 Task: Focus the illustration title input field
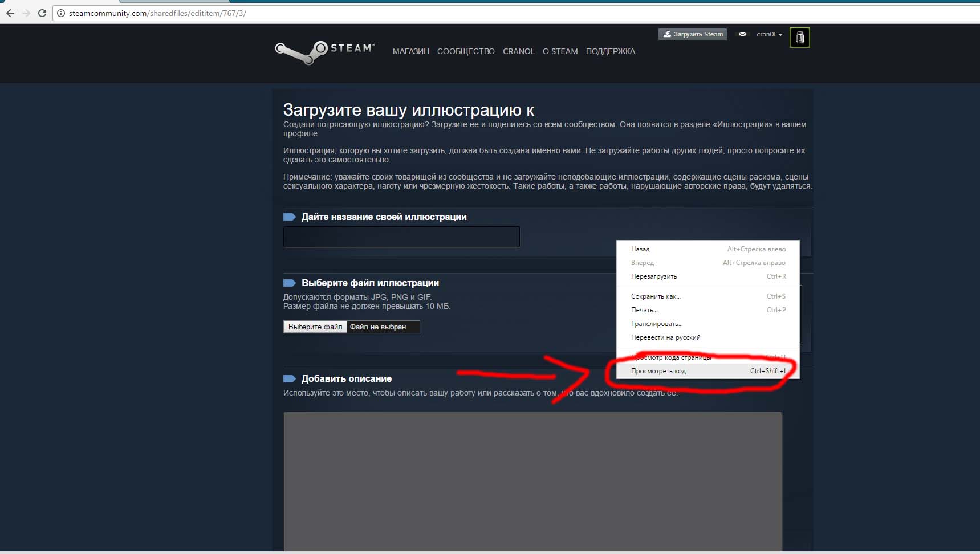(x=401, y=237)
